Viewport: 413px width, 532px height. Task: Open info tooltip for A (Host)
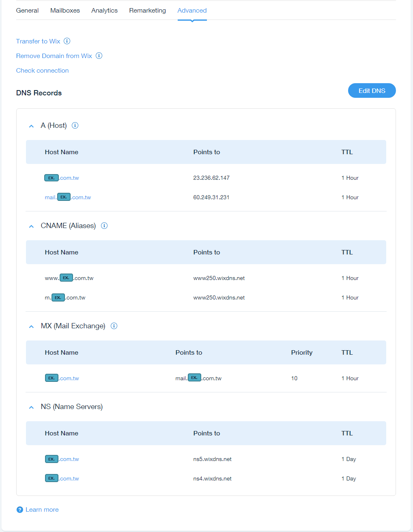[75, 125]
